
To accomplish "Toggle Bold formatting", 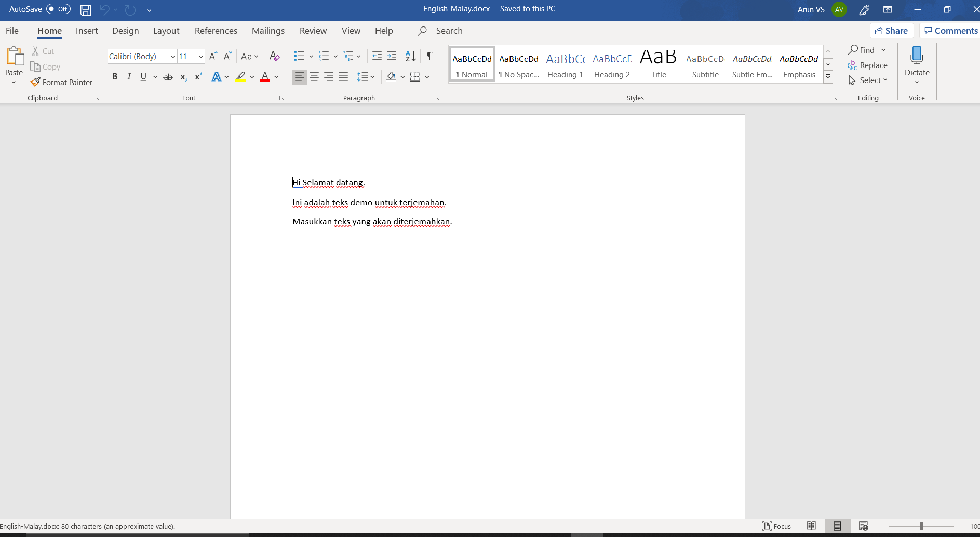I will [115, 77].
